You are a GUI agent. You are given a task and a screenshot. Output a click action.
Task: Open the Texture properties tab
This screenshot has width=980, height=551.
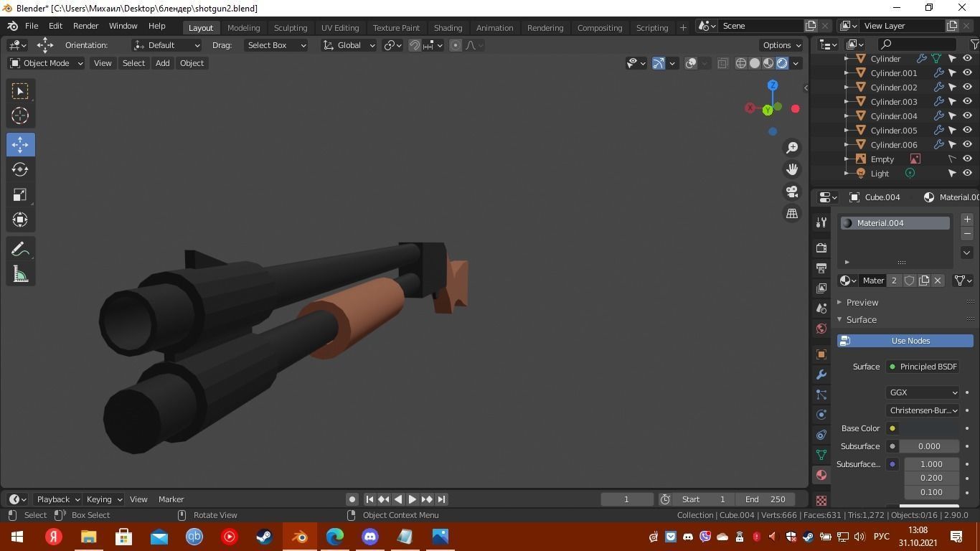(x=821, y=500)
